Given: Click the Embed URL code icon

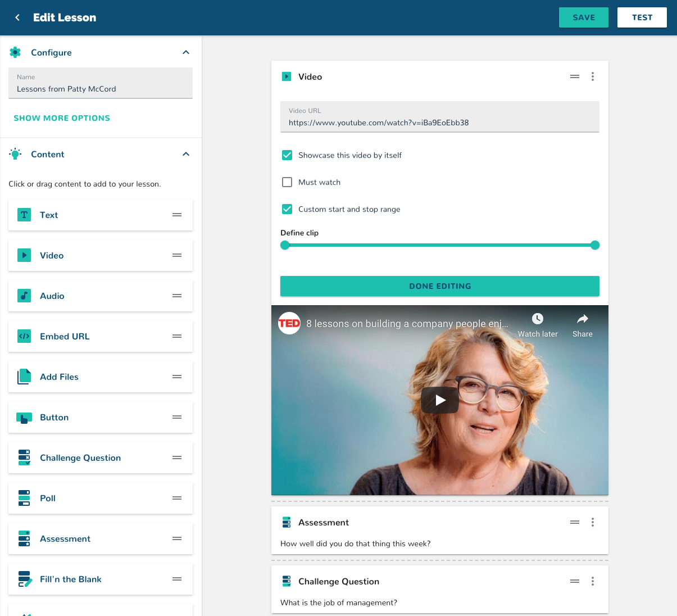Looking at the screenshot, I should click(24, 336).
